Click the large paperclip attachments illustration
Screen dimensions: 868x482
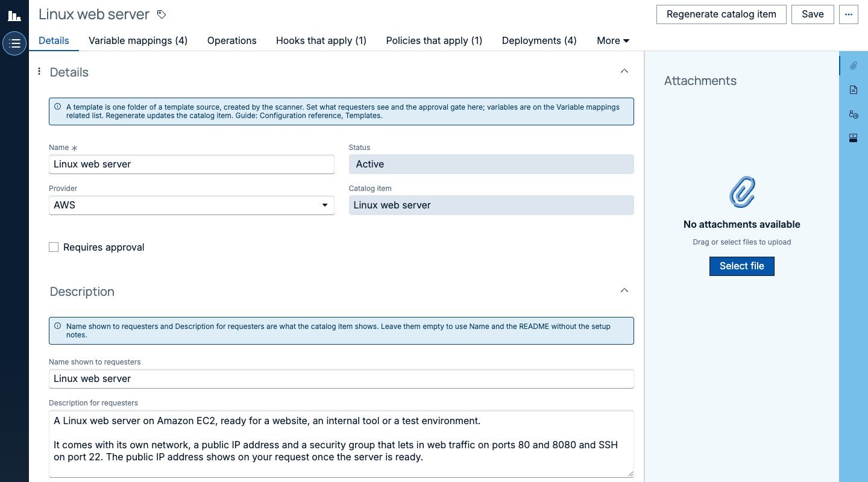742,192
